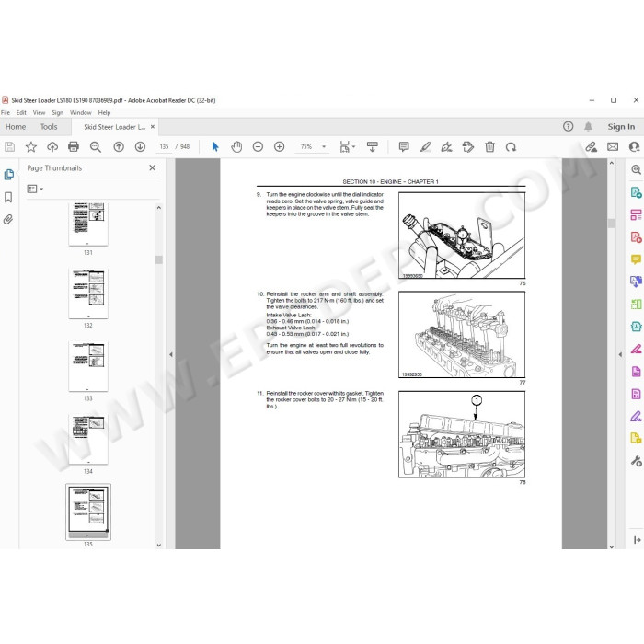Open thumbnail options dropdown menu

pyautogui.click(x=35, y=189)
